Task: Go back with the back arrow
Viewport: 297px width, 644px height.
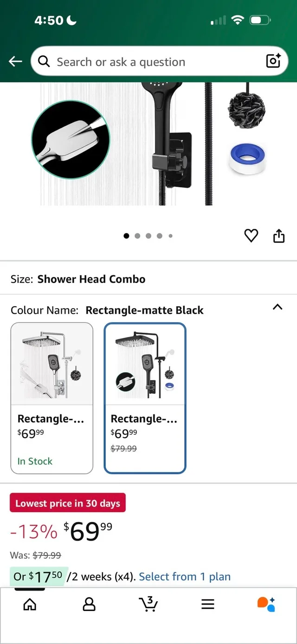Action: [15, 61]
